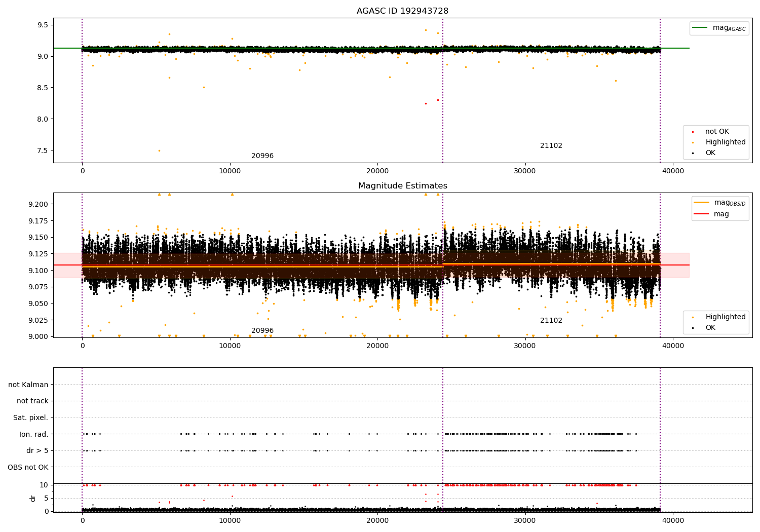Select the Ion. rad. row label
The image size is (760, 532).
(34, 434)
